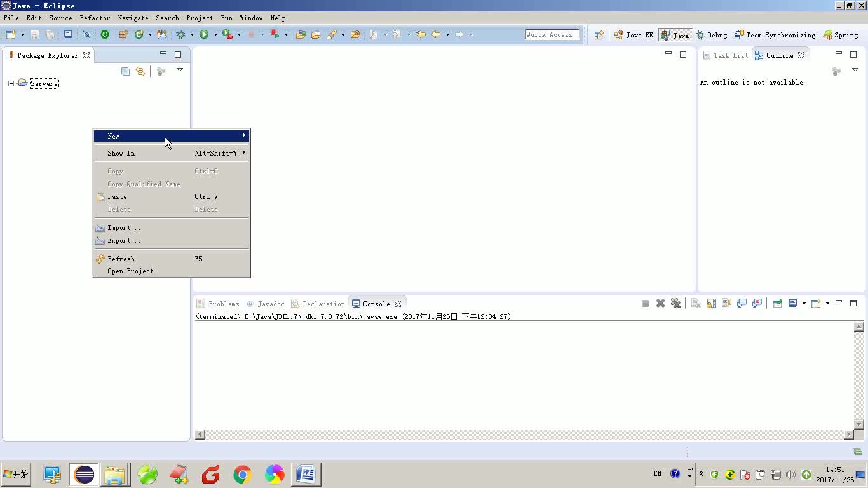Open the New Java Class dropdown arrow
The width and height of the screenshot is (868, 488).
click(150, 34)
